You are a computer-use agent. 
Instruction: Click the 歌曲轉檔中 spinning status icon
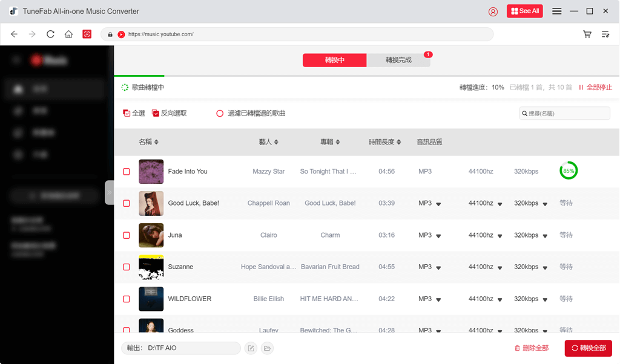point(125,87)
